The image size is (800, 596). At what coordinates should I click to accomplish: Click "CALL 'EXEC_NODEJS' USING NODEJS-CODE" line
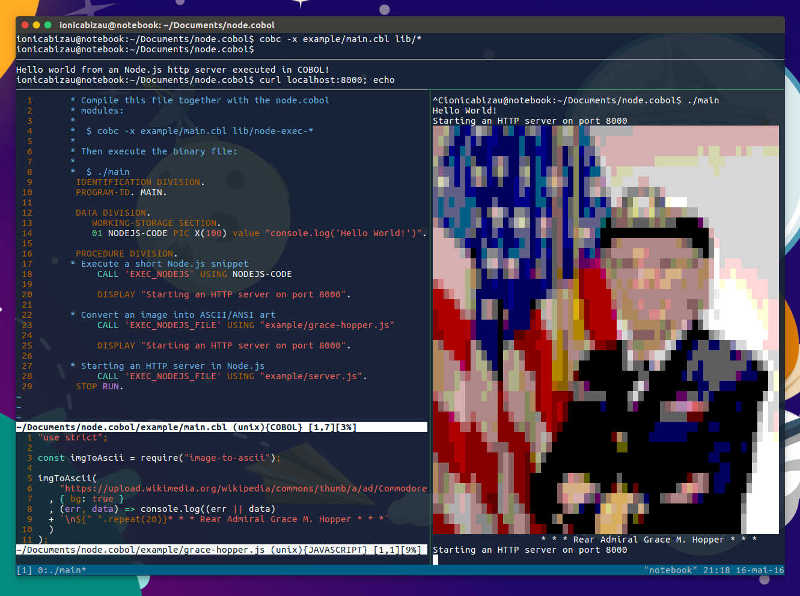pyautogui.click(x=194, y=274)
